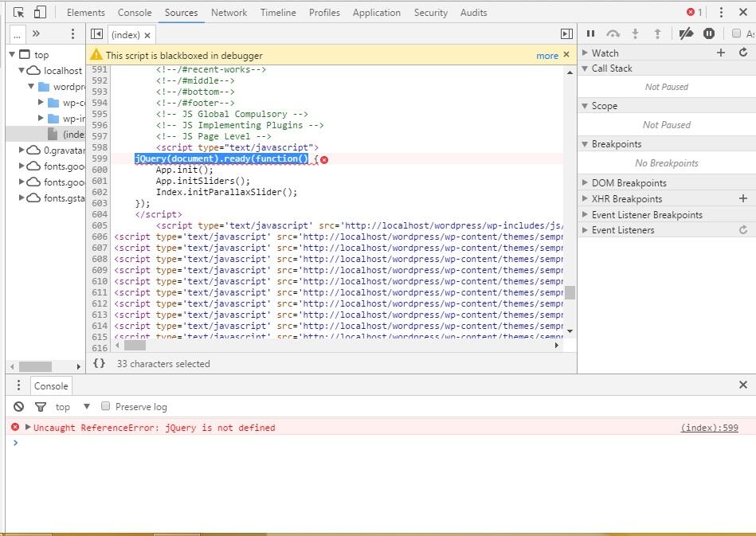The image size is (756, 536).
Task: Click line number 602 gutter
Action: coord(100,192)
